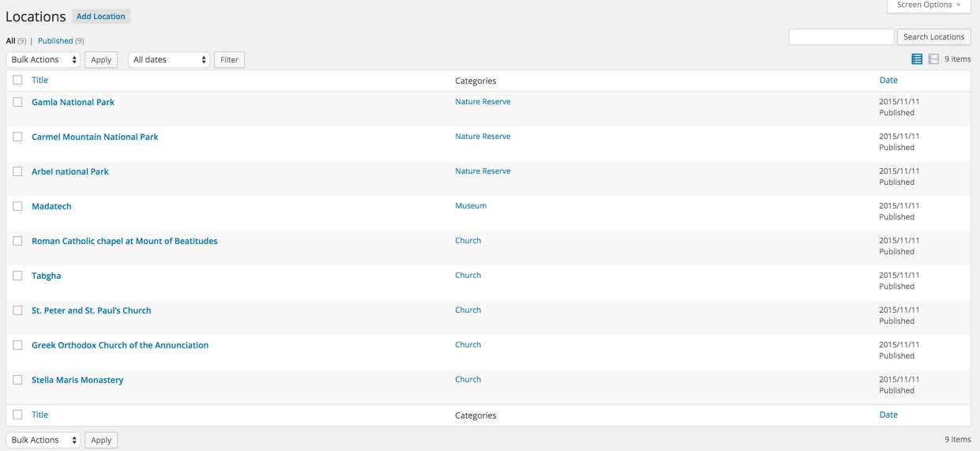Focus the search locations text field
The width and height of the screenshot is (980, 451).
[841, 37]
